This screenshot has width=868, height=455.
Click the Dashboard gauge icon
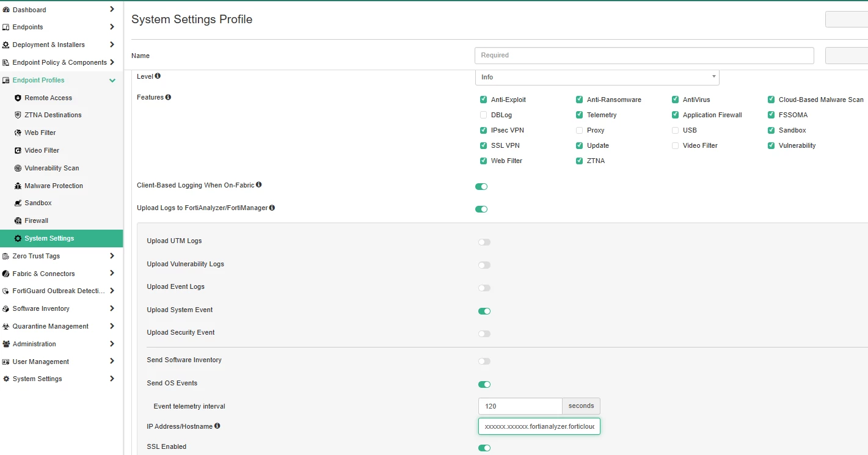tap(6, 10)
